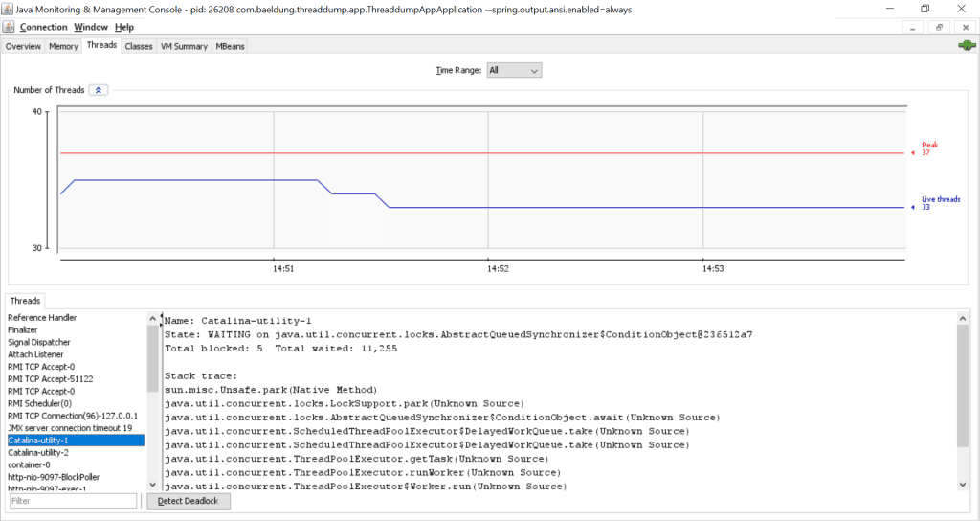Click the Java icon in the title bar
Viewport: 980px width, 521px height.
pyautogui.click(x=10, y=9)
